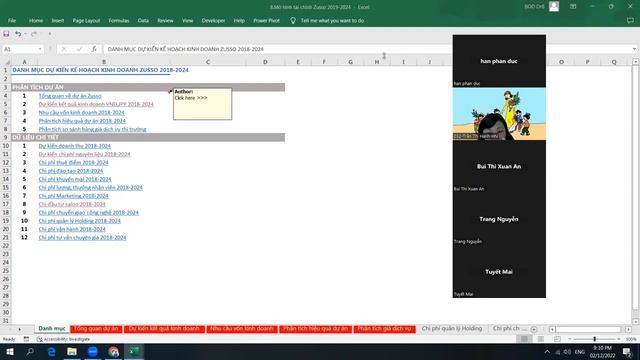Switch to Normal view icon
The height and width of the screenshot is (360, 640).
524,339
